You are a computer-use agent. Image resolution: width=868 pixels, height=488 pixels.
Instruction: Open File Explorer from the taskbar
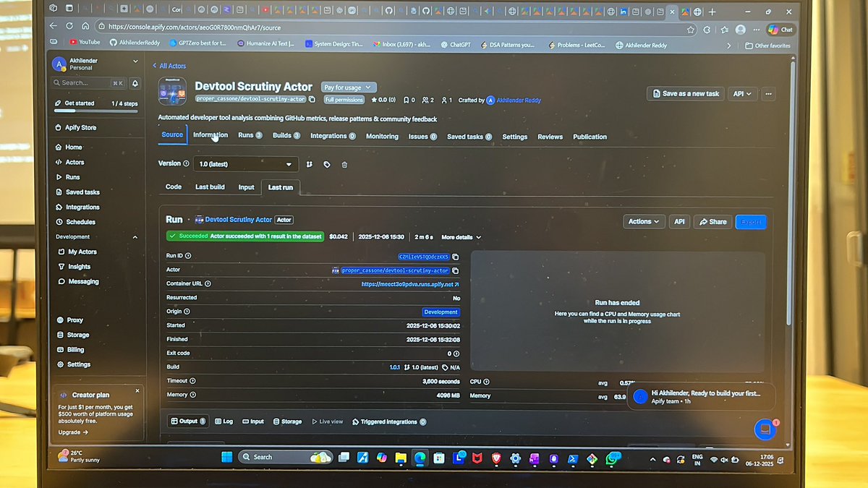click(401, 458)
